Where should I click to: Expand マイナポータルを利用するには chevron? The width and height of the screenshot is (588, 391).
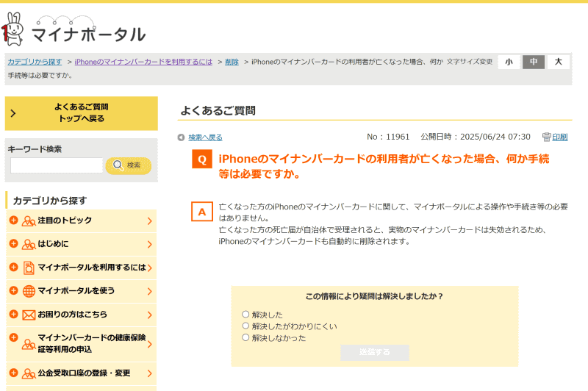point(150,268)
